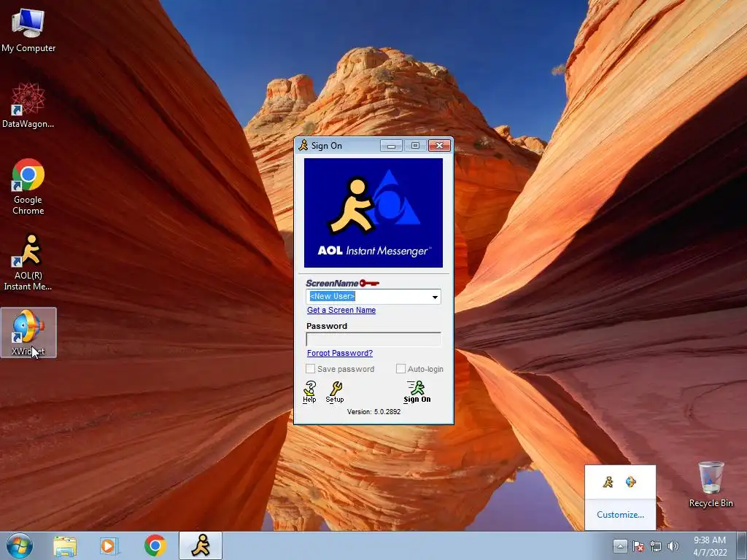
Task: Click the Show desktop strip by the clock
Action: coord(742,545)
